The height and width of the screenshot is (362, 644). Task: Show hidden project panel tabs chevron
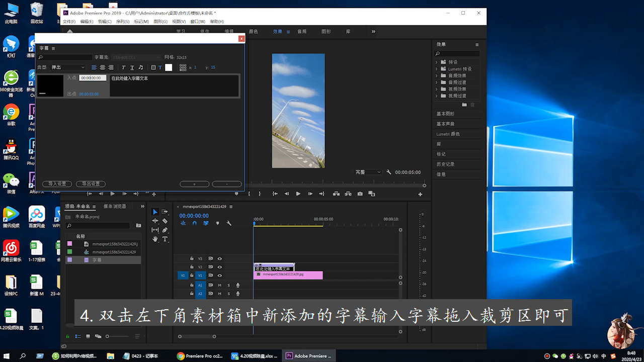click(142, 206)
